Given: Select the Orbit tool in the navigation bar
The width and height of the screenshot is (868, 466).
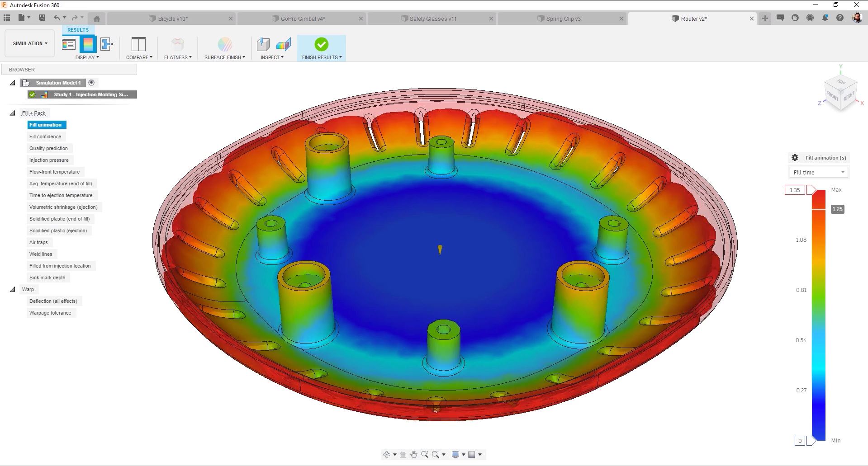Looking at the screenshot, I should click(387, 454).
